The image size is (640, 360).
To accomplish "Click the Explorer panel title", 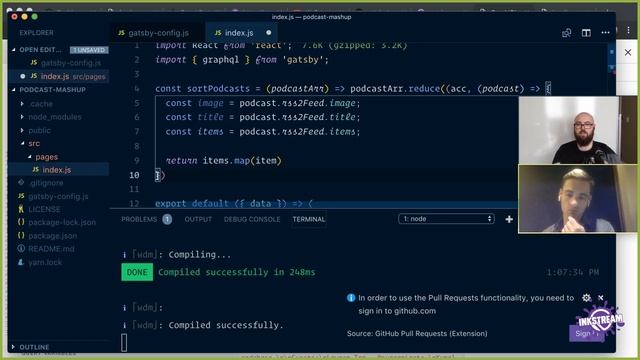I will [36, 33].
